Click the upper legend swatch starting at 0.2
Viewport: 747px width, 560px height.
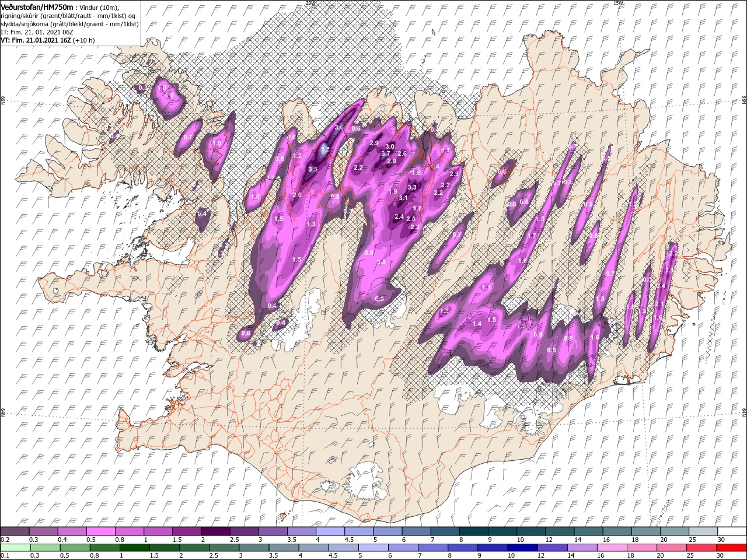[15, 531]
